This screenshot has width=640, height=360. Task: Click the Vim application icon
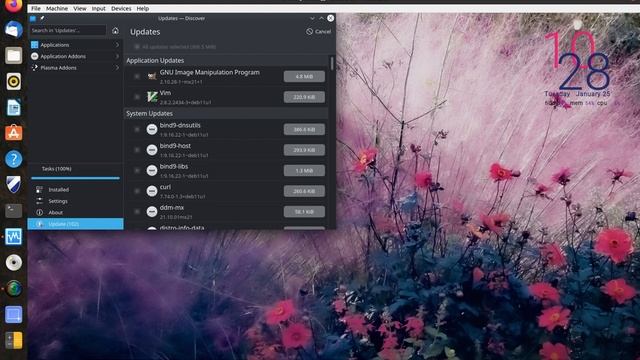[x=152, y=97]
